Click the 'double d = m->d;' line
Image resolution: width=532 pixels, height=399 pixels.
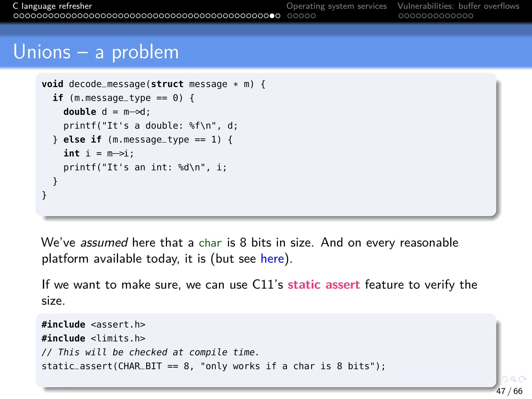coord(107,112)
